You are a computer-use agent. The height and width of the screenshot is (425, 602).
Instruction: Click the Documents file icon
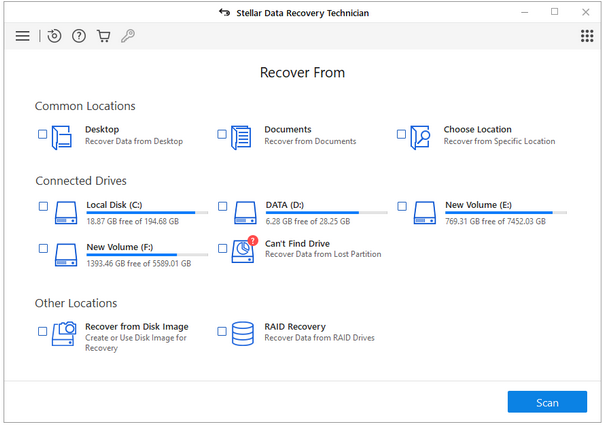pyautogui.click(x=241, y=137)
